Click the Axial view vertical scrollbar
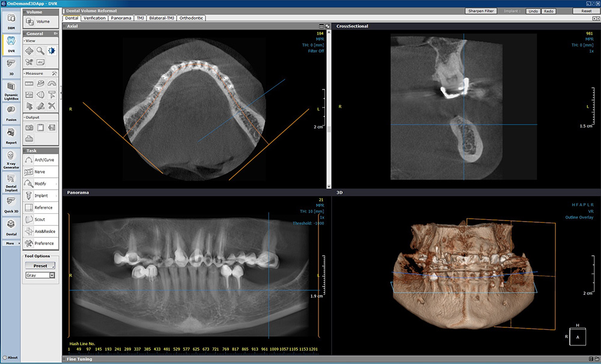Image resolution: width=601 pixels, height=364 pixels. 329,109
